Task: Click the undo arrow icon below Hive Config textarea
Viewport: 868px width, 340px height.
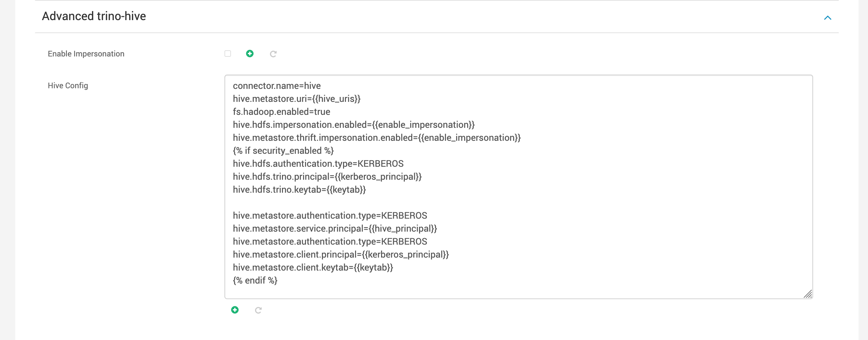Action: [x=258, y=310]
